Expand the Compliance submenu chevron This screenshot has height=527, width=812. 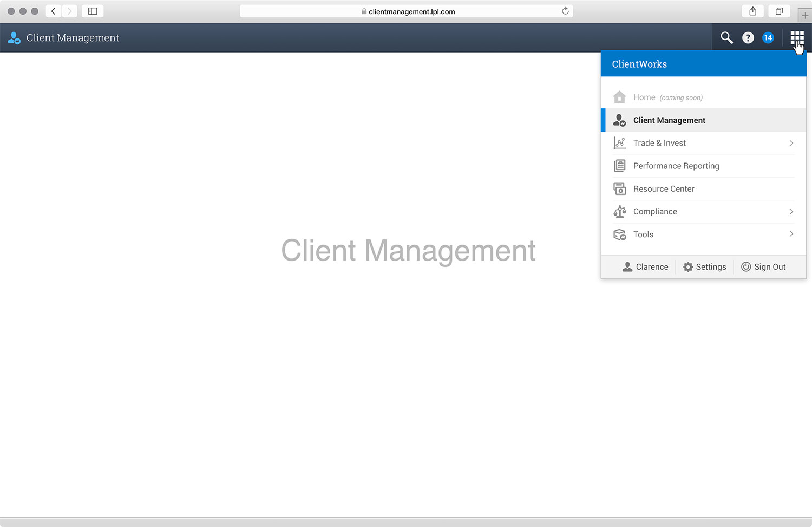pos(791,212)
